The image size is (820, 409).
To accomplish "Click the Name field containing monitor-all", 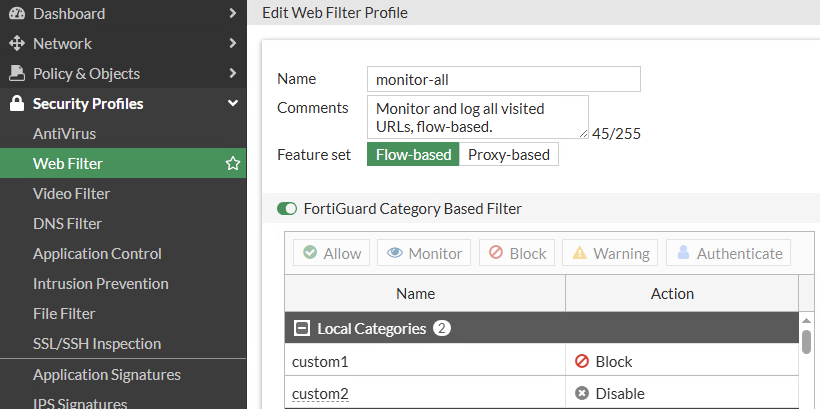I will [x=503, y=80].
